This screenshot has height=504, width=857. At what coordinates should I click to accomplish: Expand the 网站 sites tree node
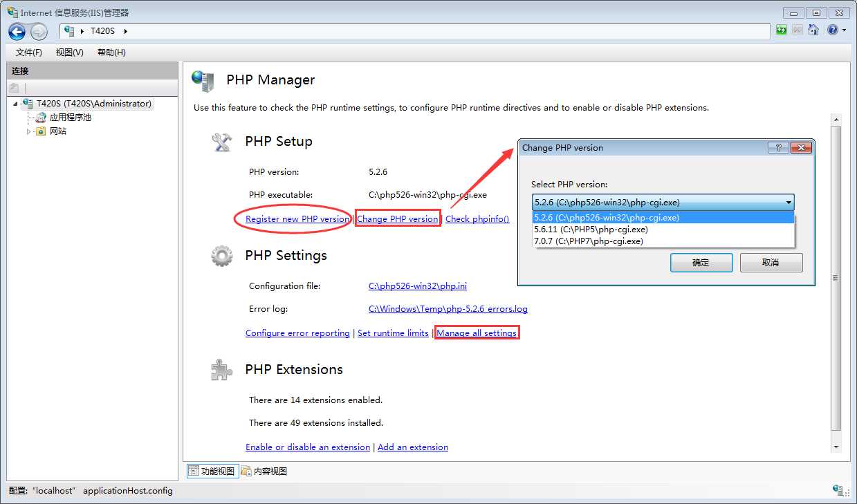click(x=28, y=131)
